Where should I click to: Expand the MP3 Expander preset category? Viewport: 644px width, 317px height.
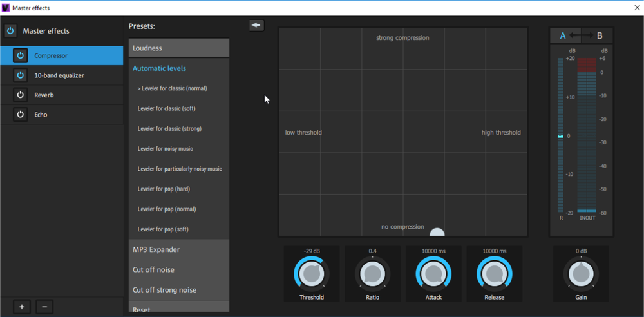click(x=179, y=250)
